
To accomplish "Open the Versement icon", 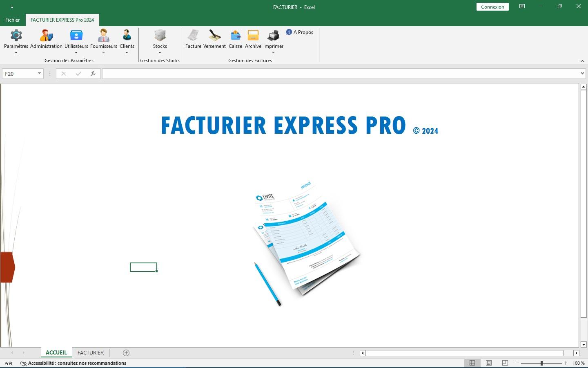I will coord(214,36).
